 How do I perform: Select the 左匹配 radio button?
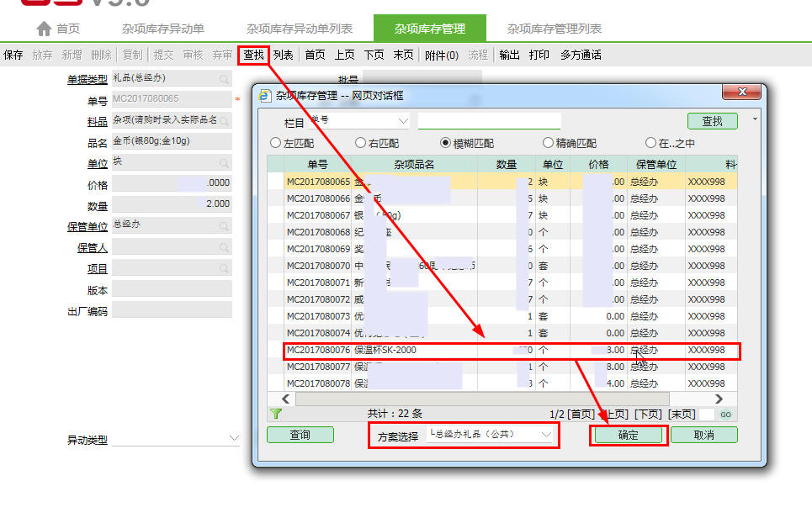coord(275,143)
